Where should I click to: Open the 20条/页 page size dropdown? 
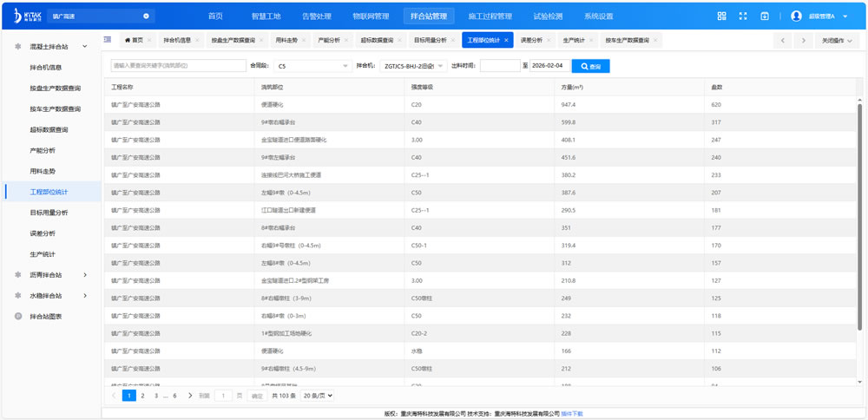tap(317, 396)
